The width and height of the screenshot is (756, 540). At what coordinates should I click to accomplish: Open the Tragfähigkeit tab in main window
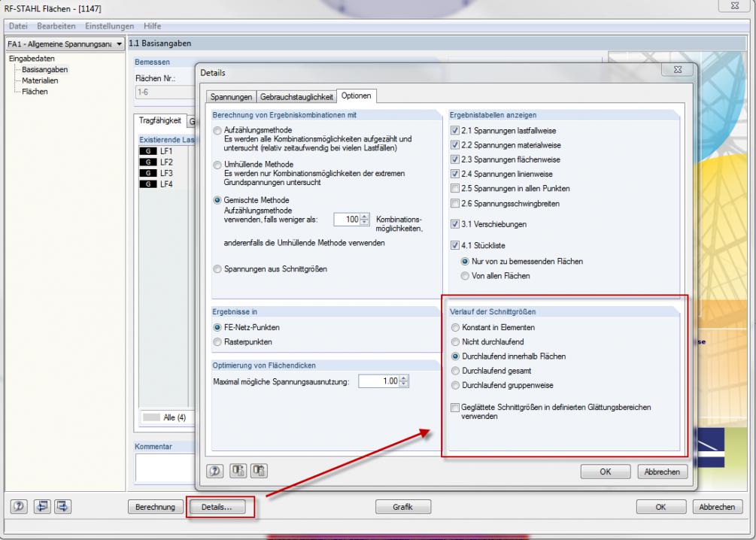coord(160,120)
